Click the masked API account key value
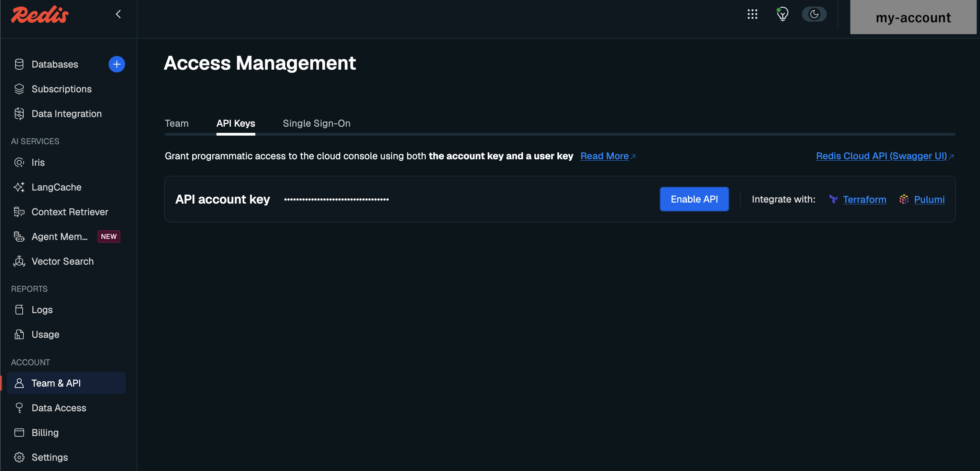The height and width of the screenshot is (471, 980). [x=336, y=199]
